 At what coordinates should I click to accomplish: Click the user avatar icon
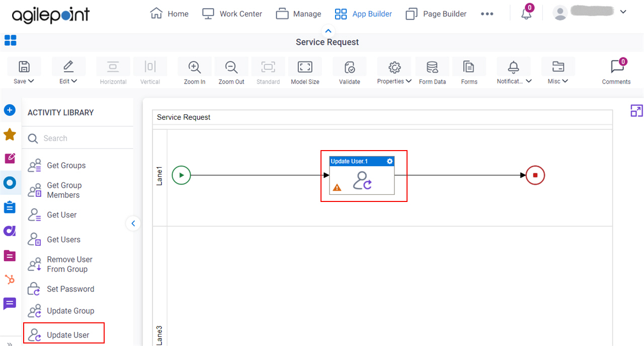click(560, 13)
